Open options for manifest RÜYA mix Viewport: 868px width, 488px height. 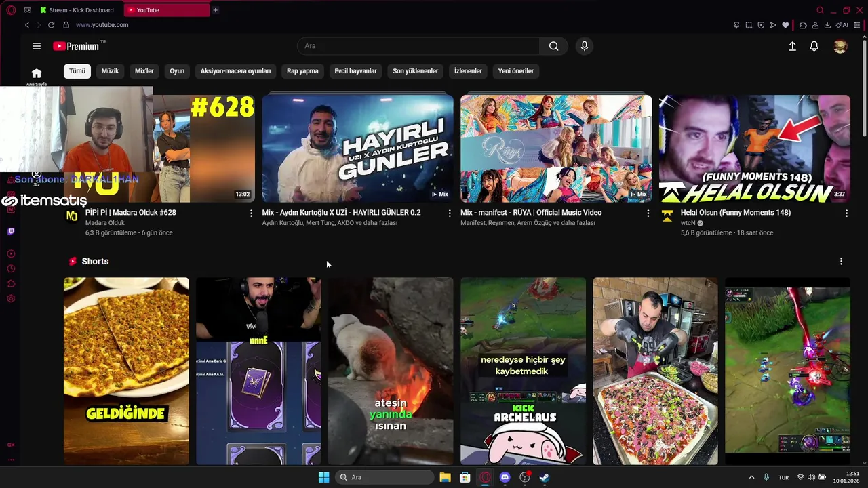pyautogui.click(x=648, y=213)
